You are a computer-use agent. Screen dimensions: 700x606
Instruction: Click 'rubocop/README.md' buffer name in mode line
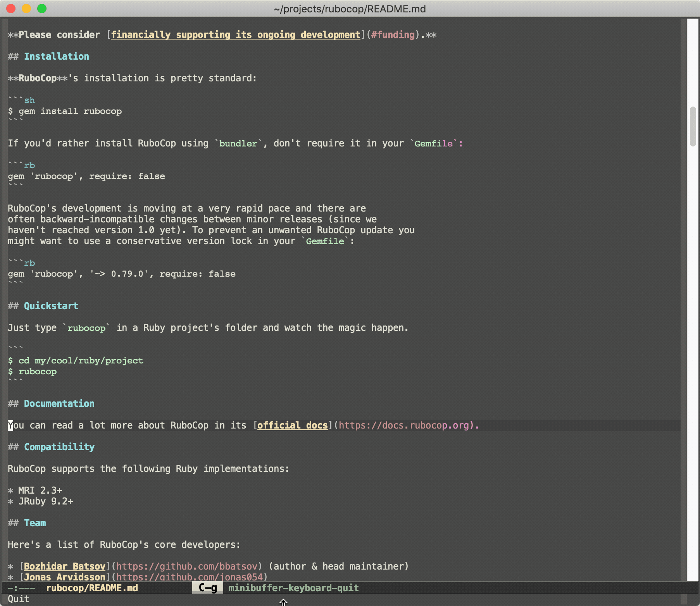(x=92, y=588)
